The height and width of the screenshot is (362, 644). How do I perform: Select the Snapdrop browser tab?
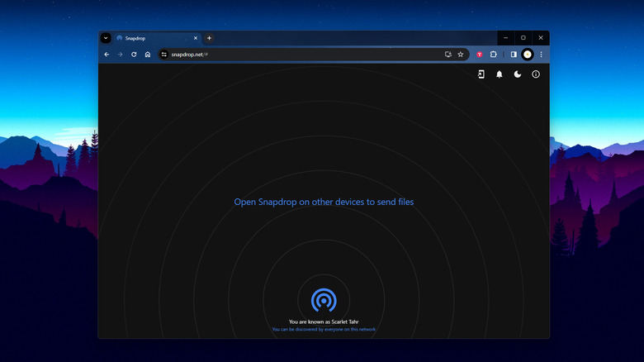[153, 38]
